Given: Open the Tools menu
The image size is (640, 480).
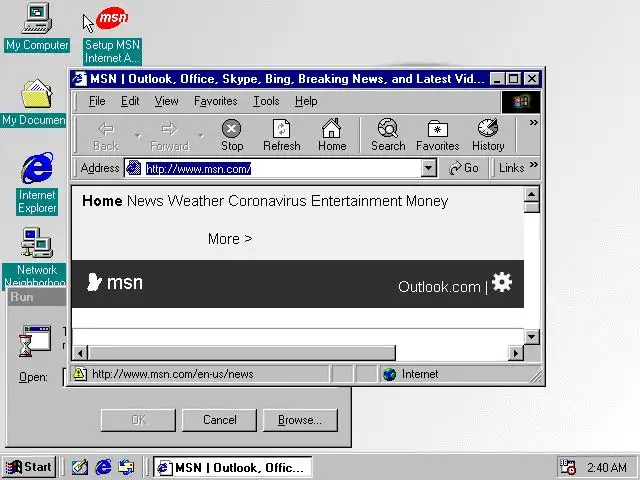Looking at the screenshot, I should click(266, 101).
